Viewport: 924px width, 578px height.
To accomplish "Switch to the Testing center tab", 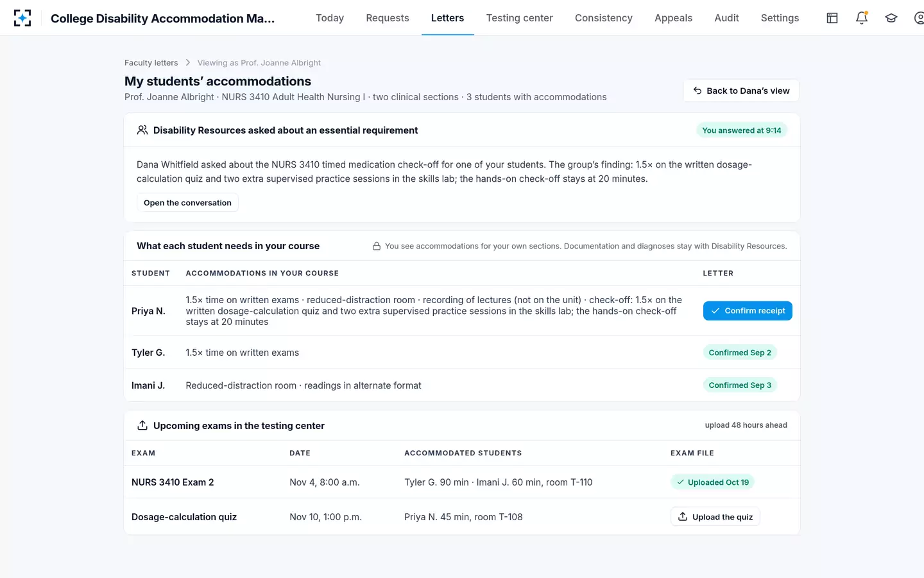I will 519,18.
